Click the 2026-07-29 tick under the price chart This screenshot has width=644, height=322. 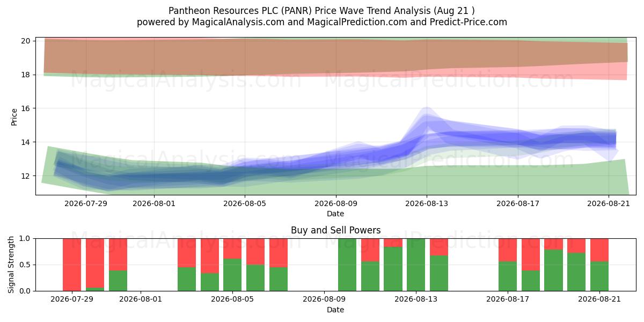[85, 203]
